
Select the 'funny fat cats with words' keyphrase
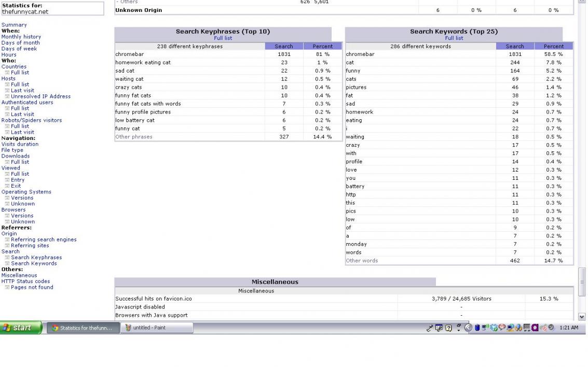pos(148,104)
